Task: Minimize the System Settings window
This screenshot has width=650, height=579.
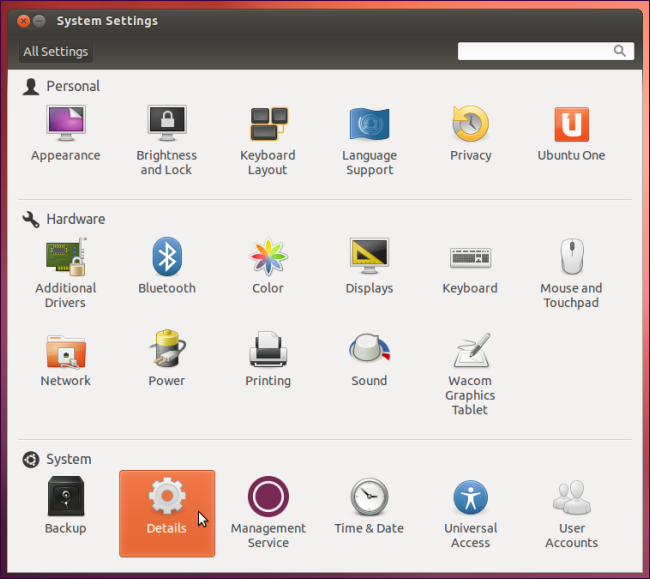Action: (39, 21)
